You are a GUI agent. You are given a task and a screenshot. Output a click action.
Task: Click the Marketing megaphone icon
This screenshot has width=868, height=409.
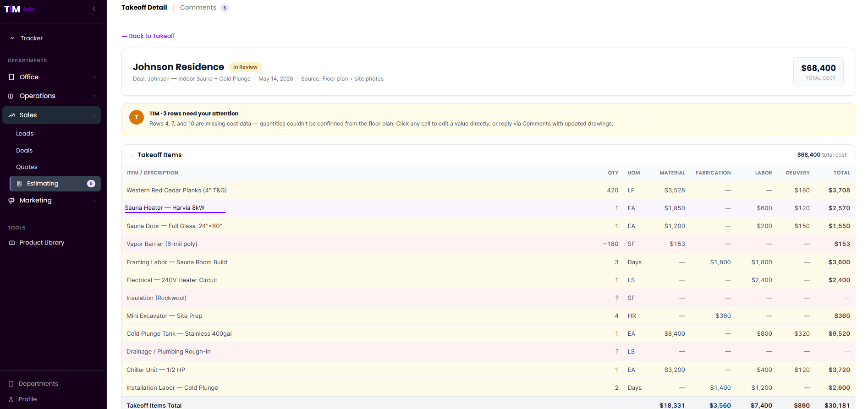pos(11,201)
